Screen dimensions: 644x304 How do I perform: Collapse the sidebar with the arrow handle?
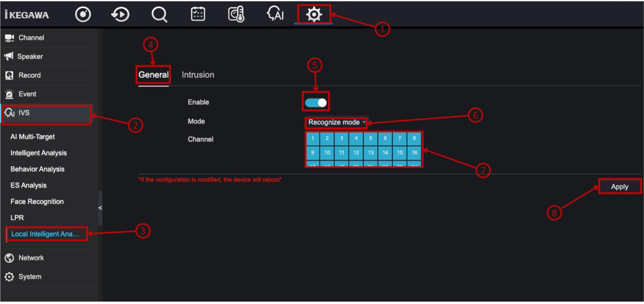coord(100,208)
